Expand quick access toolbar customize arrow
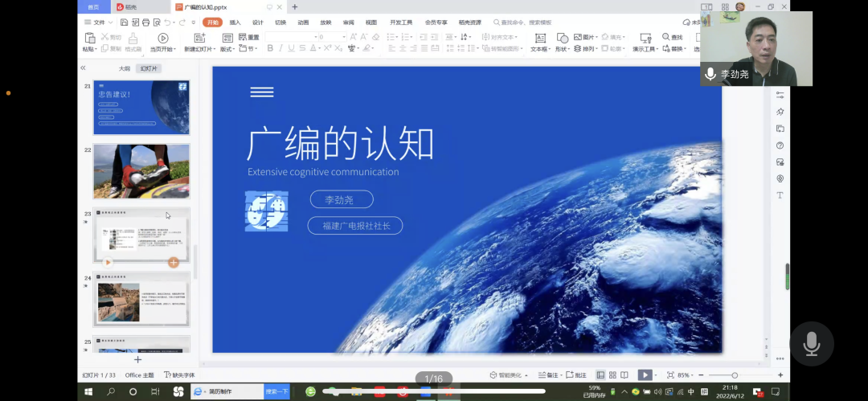 click(193, 23)
